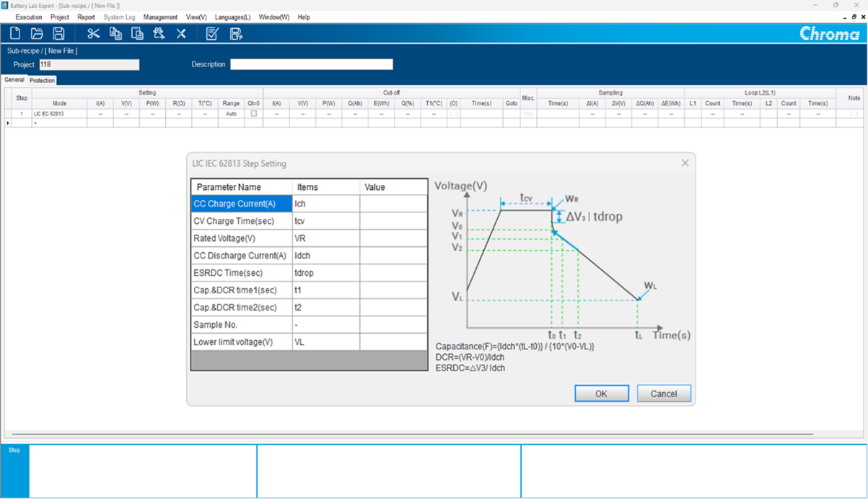Cancel the LIC IEC 62813 dialog
868x499 pixels.
coord(663,393)
